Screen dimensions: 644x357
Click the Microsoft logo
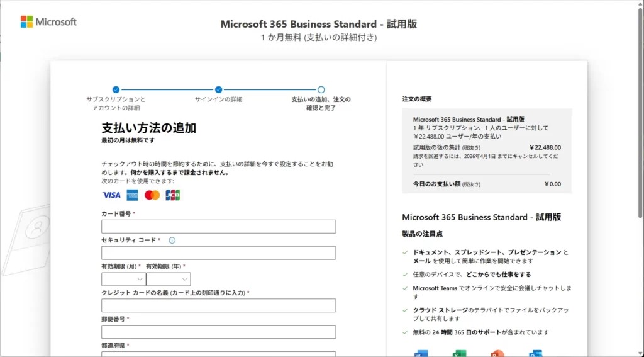tap(48, 22)
